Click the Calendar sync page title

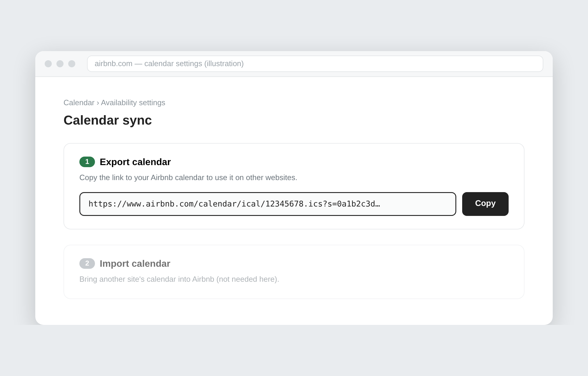click(108, 120)
